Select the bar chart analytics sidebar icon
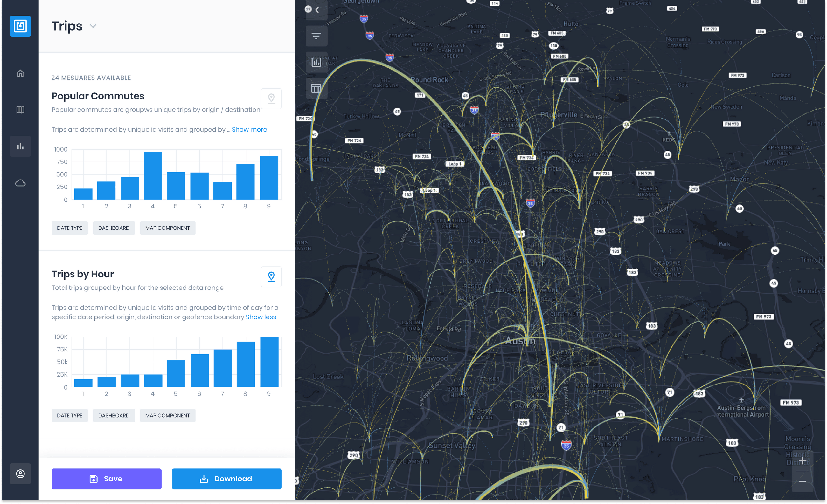Viewport: 827px width, 504px height. click(x=20, y=146)
